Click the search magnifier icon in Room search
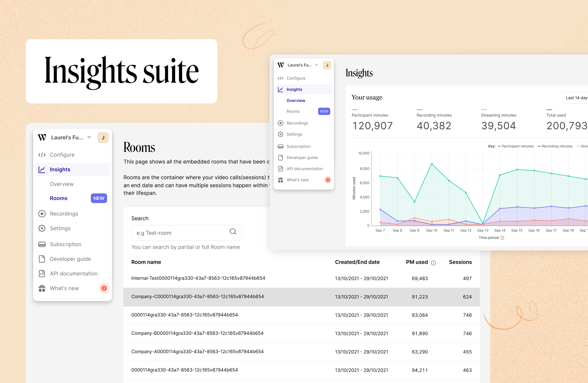The height and width of the screenshot is (383, 588). [x=233, y=232]
